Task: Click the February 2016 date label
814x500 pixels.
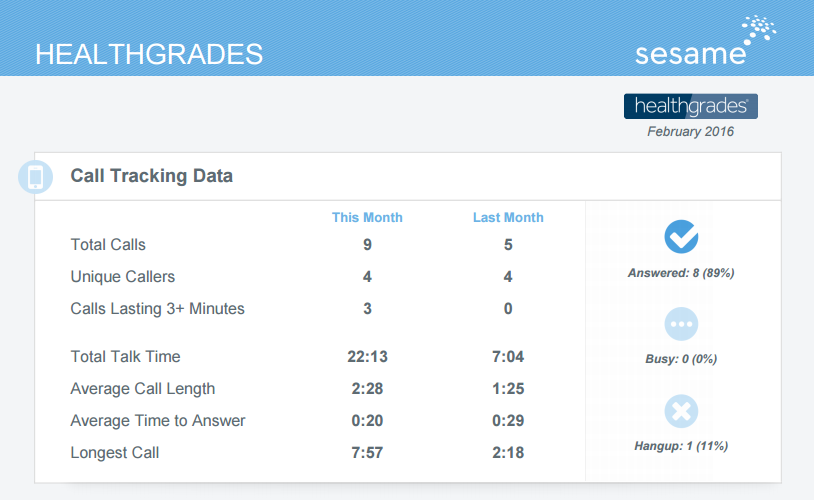Action: pos(690,131)
